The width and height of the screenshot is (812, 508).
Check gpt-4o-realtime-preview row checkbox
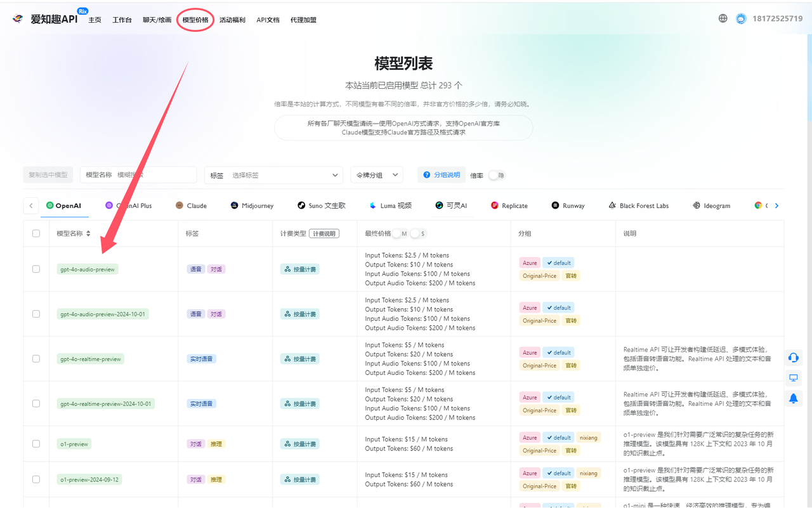click(x=36, y=359)
